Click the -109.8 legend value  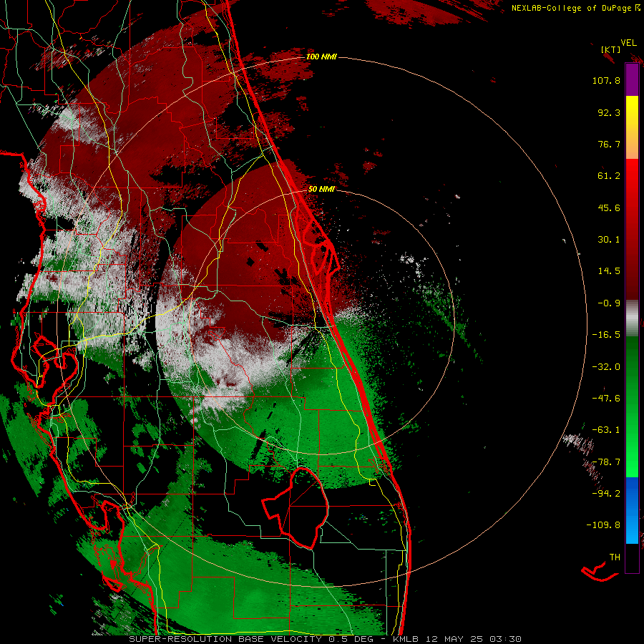tap(603, 525)
